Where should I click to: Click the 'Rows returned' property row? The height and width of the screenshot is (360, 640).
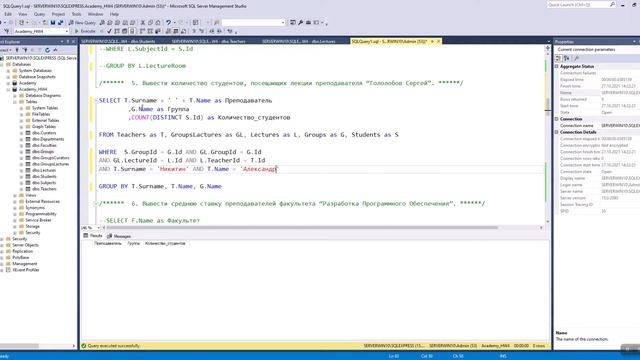point(597,99)
